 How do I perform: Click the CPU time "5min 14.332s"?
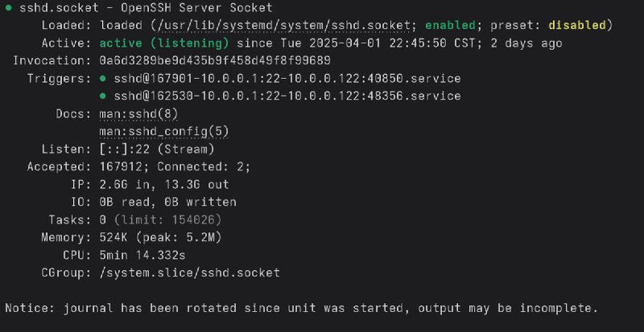[x=148, y=255]
